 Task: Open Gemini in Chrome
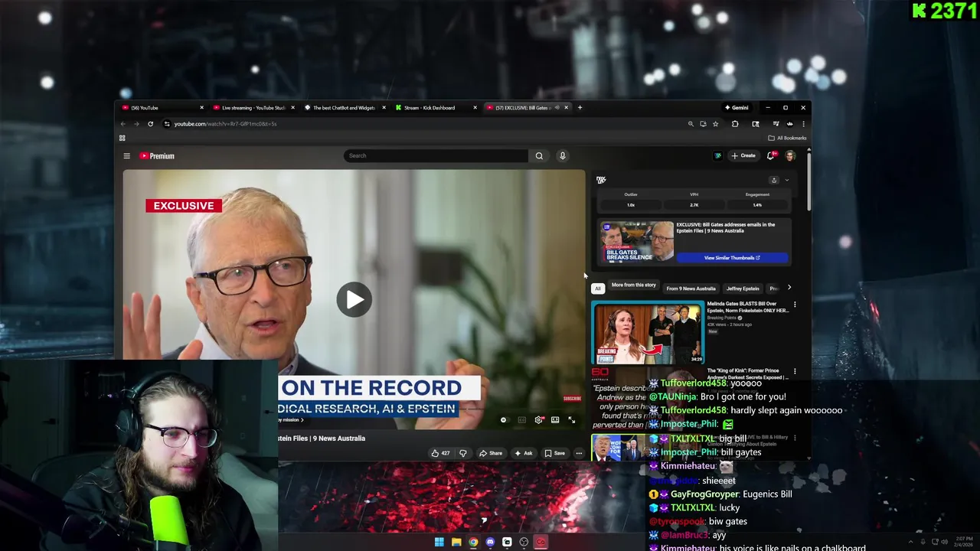(x=737, y=108)
